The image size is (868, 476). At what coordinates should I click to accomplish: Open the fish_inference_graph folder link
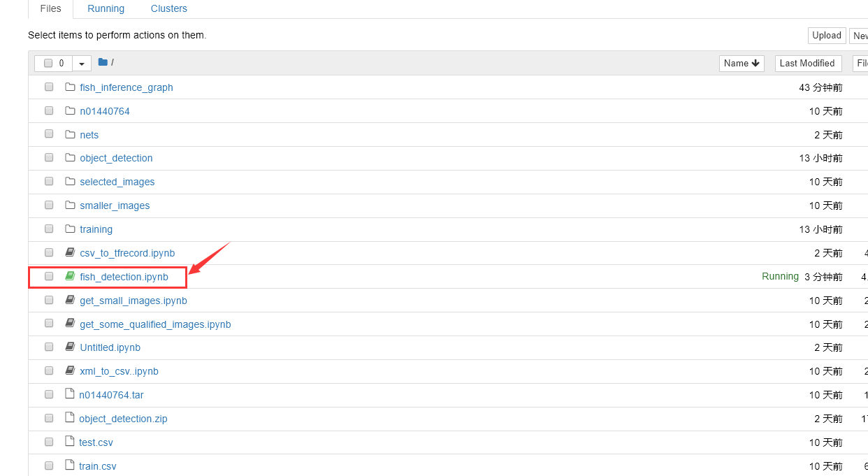126,87
